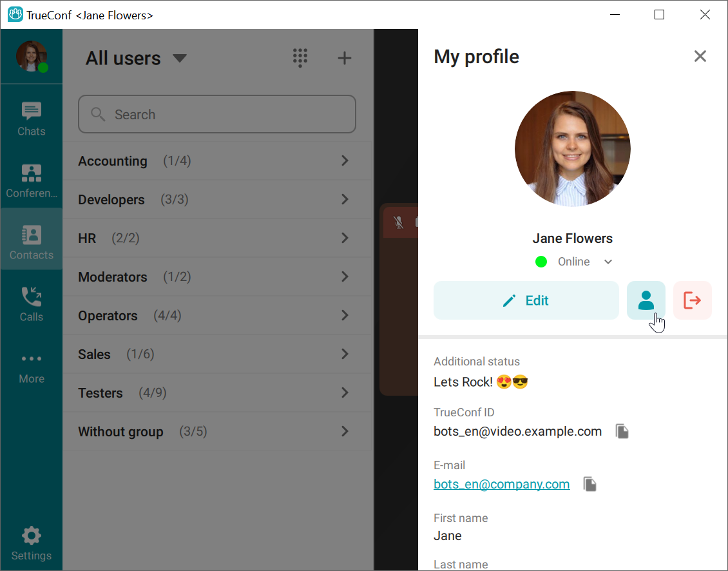Switch to the Conferences sidebar tab

[31, 180]
